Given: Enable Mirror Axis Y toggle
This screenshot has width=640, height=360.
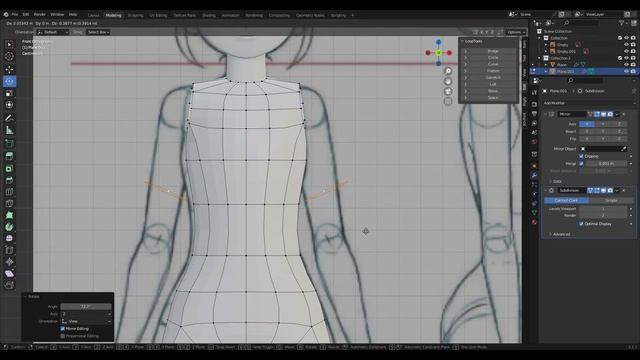Looking at the screenshot, I should click(x=603, y=124).
